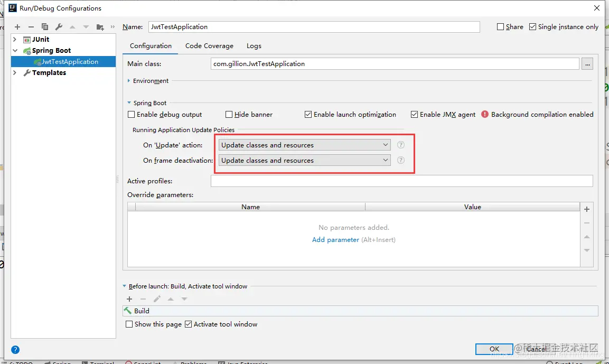Click the Value column header

[472, 207]
